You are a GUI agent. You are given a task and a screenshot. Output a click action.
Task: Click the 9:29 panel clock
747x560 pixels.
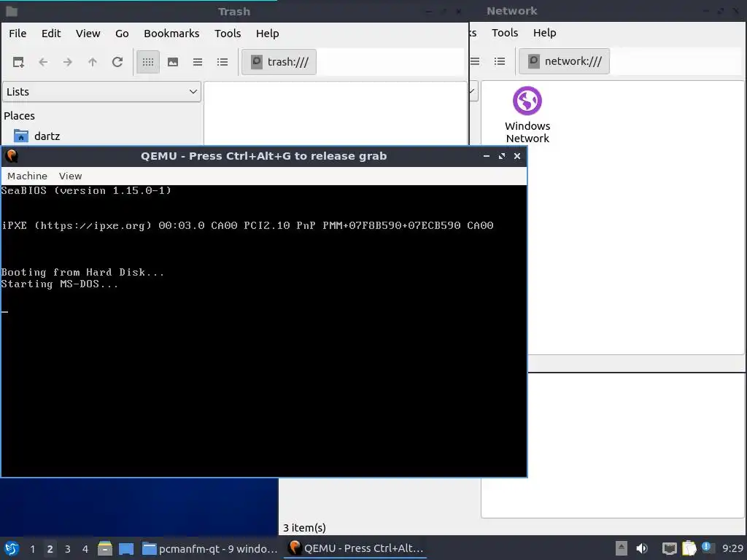tap(732, 548)
